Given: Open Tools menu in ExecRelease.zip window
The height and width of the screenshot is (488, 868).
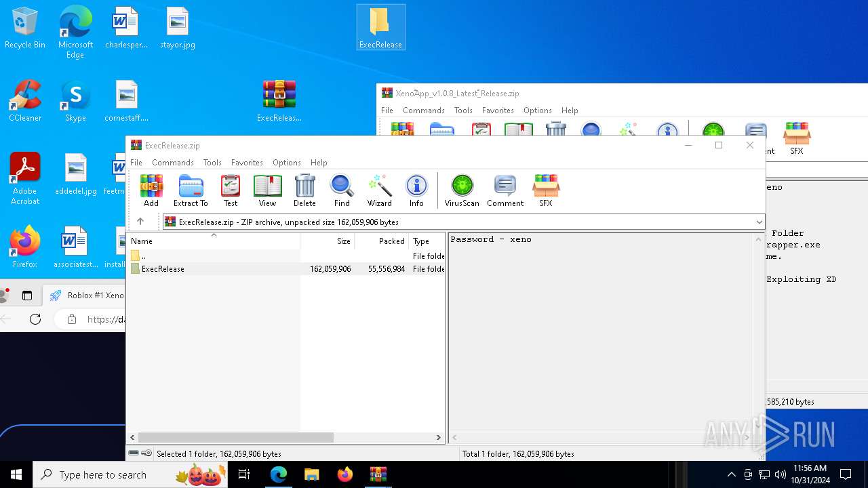Looking at the screenshot, I should point(212,163).
